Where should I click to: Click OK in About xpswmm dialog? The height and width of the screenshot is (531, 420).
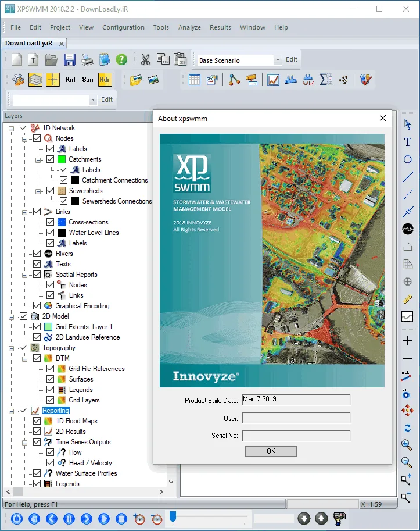tap(271, 451)
